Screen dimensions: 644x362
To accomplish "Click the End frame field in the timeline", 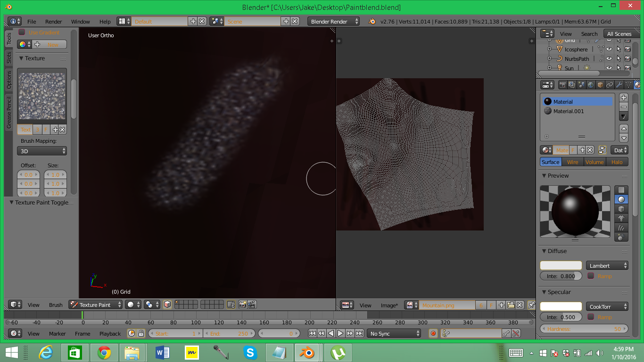I will [x=229, y=333].
